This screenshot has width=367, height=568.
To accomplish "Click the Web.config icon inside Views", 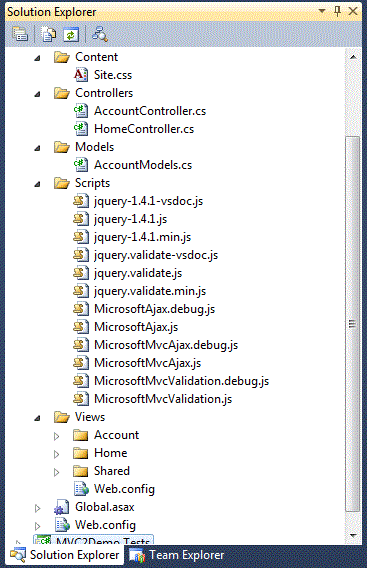I will pyautogui.click(x=81, y=489).
